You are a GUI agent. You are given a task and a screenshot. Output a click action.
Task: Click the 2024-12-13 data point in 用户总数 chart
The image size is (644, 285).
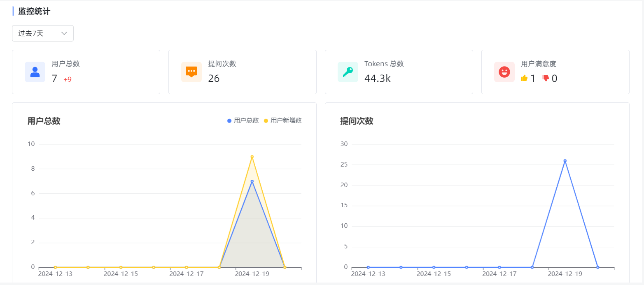coord(55,267)
